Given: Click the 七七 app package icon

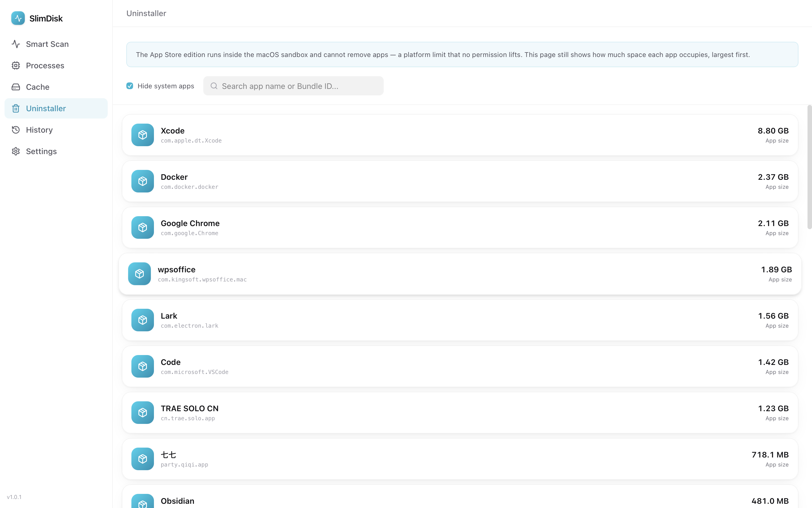Looking at the screenshot, I should 143,459.
